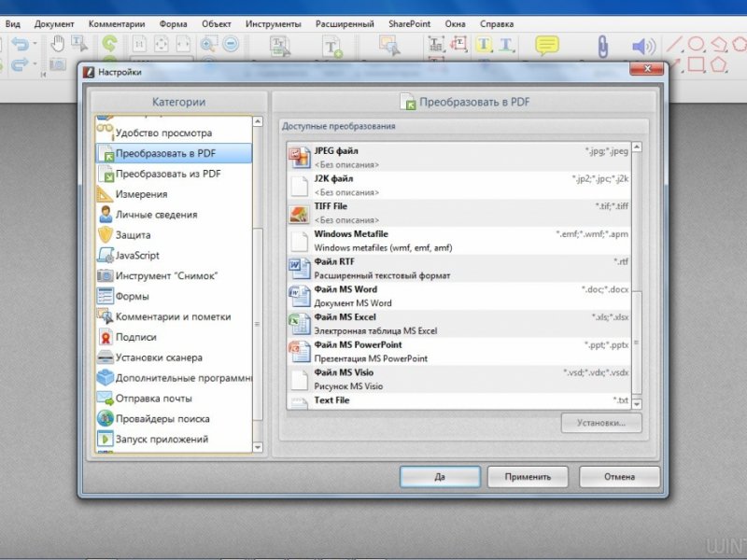Select the Запуск приложений category
This screenshot has width=747, height=560.
pyautogui.click(x=174, y=439)
